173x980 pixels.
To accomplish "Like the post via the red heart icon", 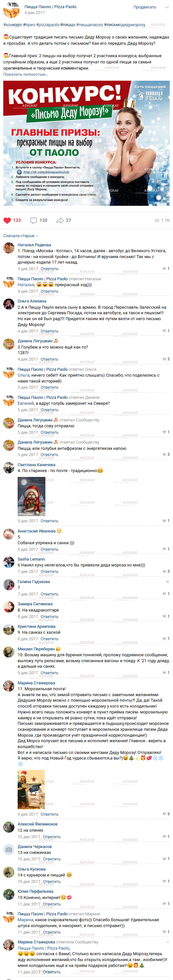I will [7, 220].
